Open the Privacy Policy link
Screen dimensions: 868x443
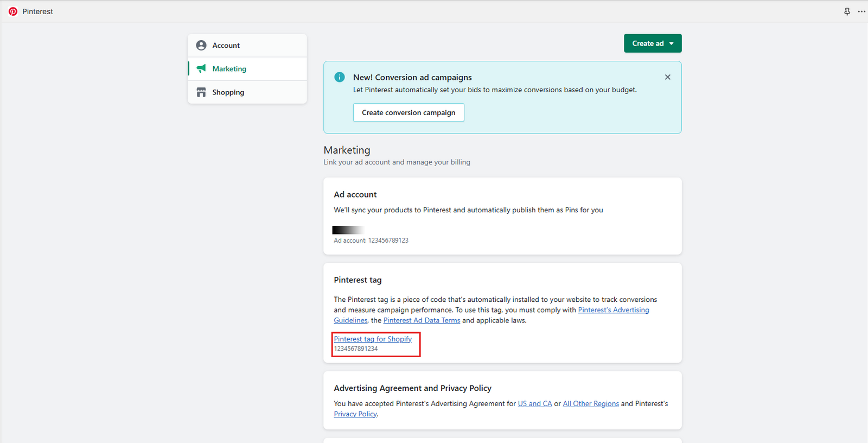[355, 414]
